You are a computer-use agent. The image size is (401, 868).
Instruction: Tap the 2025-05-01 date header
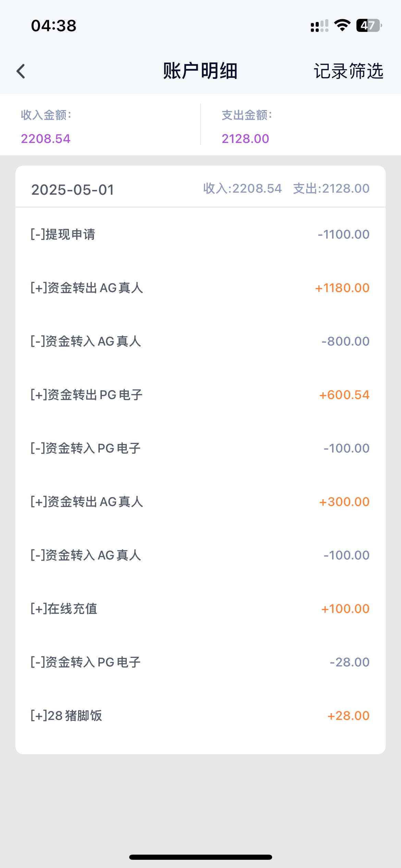pos(73,190)
